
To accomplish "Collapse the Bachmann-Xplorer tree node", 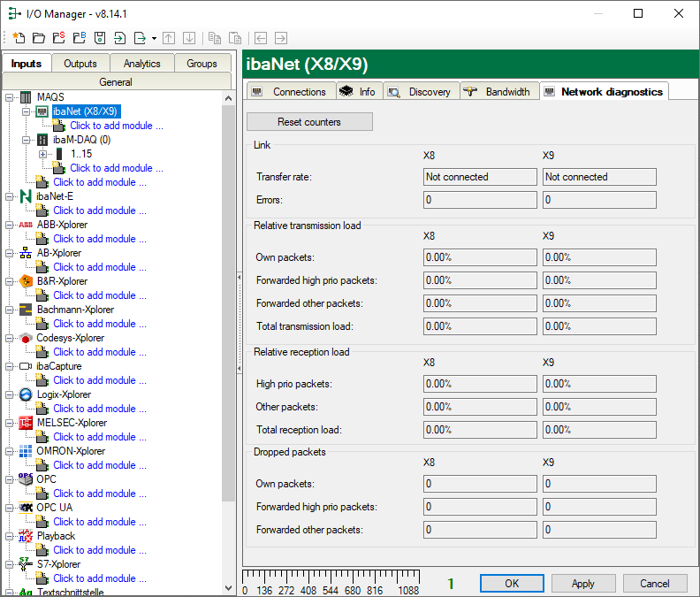I will 9,310.
